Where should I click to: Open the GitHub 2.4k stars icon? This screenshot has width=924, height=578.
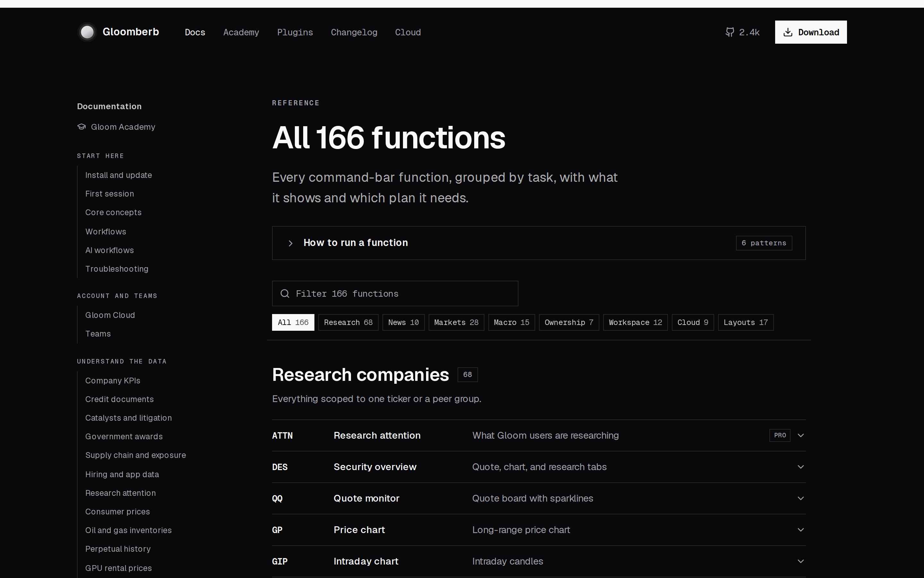click(730, 32)
